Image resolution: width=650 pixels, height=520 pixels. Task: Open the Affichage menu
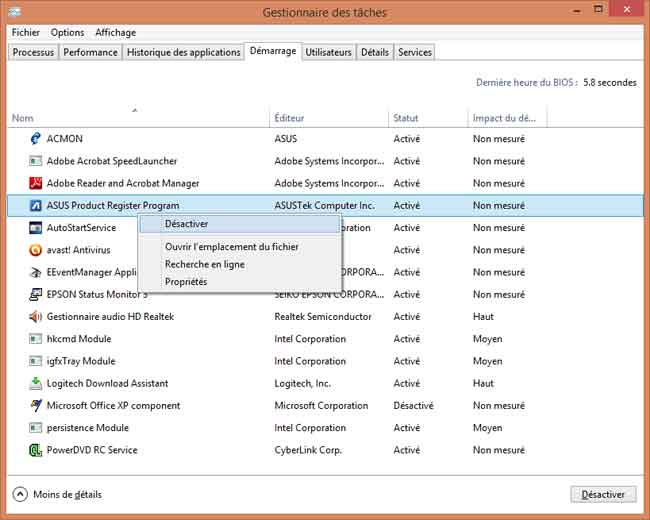[x=116, y=32]
